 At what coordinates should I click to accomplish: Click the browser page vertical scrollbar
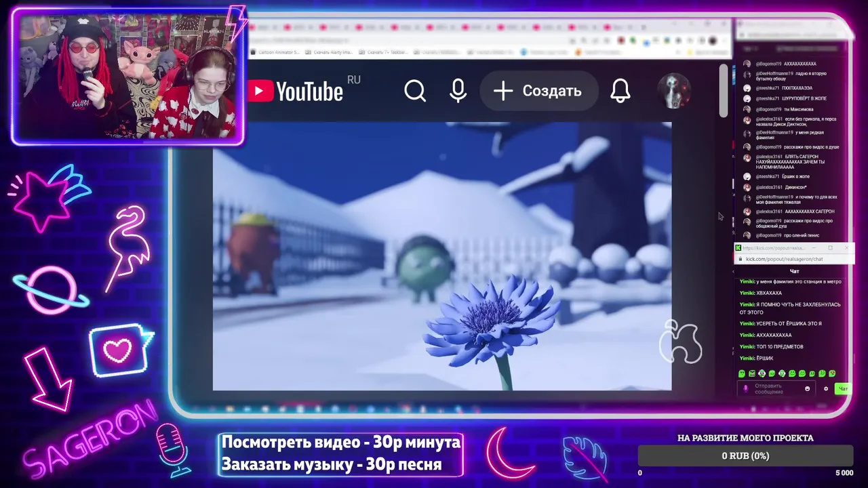click(724, 91)
